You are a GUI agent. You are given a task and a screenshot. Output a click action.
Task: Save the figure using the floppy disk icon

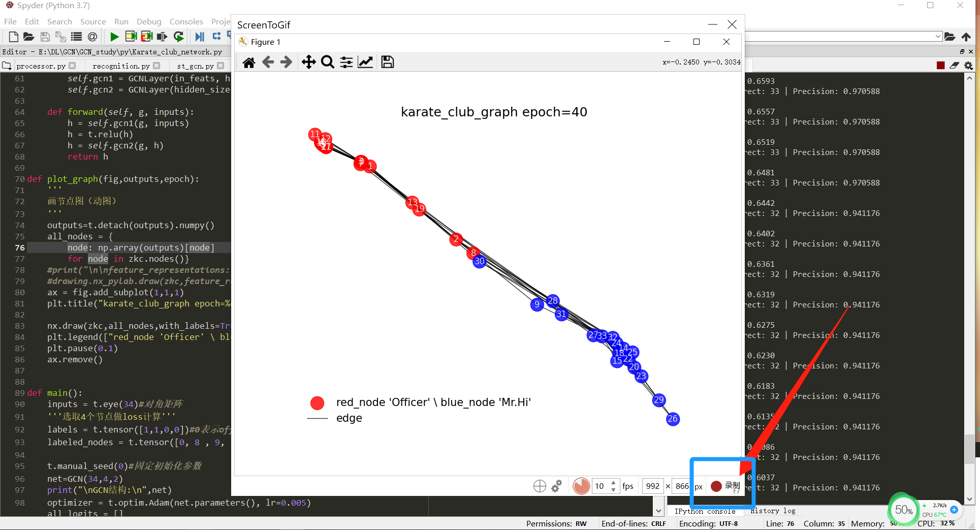pos(387,62)
